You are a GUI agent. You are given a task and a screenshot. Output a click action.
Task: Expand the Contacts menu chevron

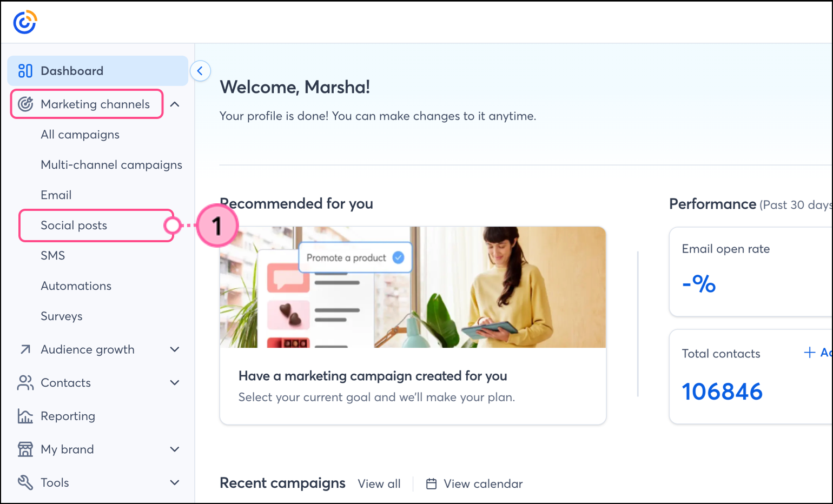click(x=175, y=383)
